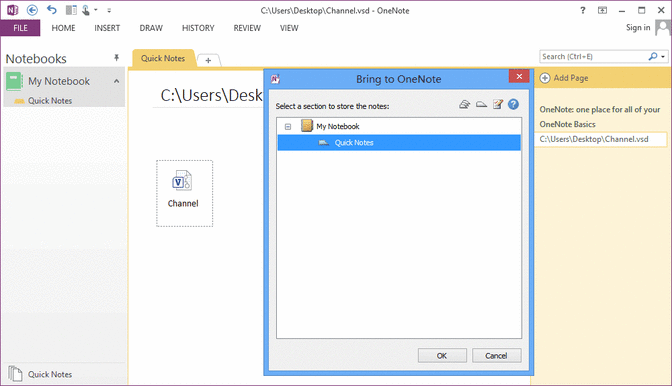Open the search scope dropdown arrow
Image resolution: width=672 pixels, height=386 pixels.
[x=663, y=57]
